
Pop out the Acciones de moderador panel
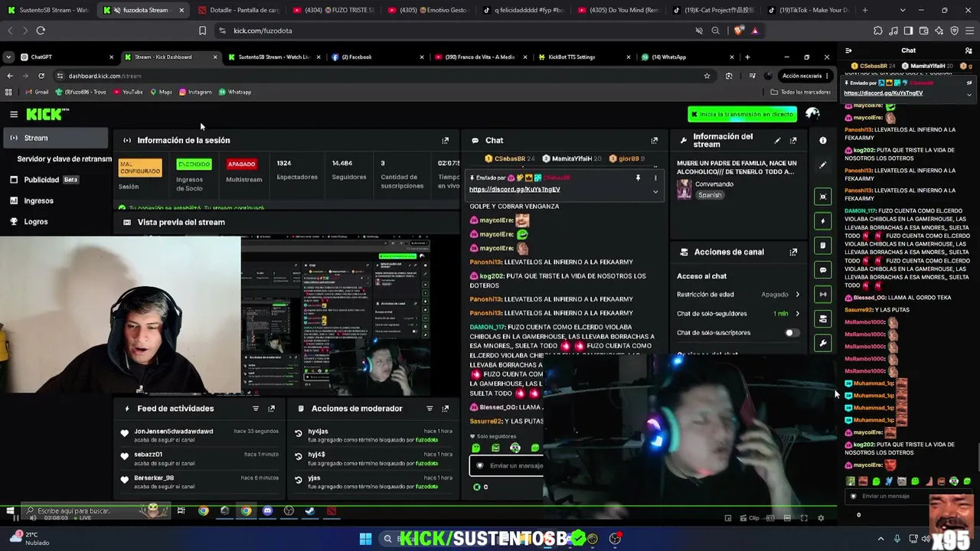click(x=445, y=409)
